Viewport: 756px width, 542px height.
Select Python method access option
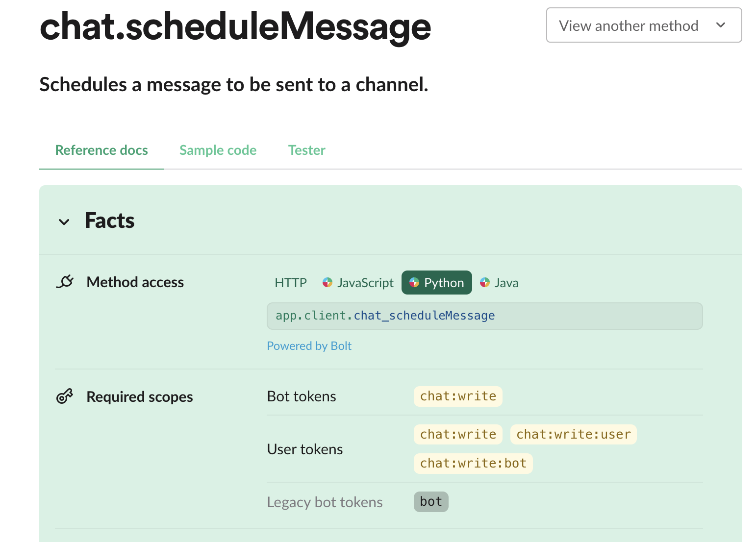click(437, 283)
